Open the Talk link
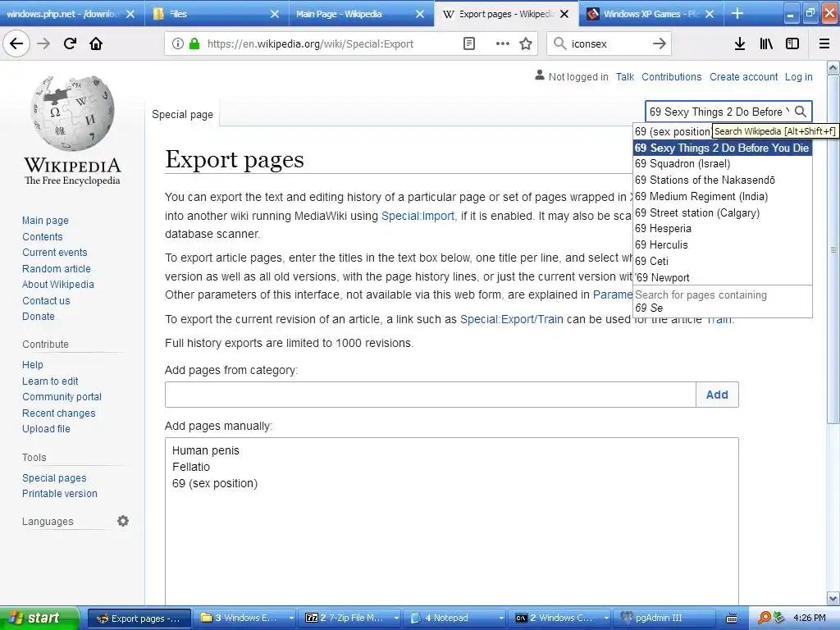 (624, 76)
